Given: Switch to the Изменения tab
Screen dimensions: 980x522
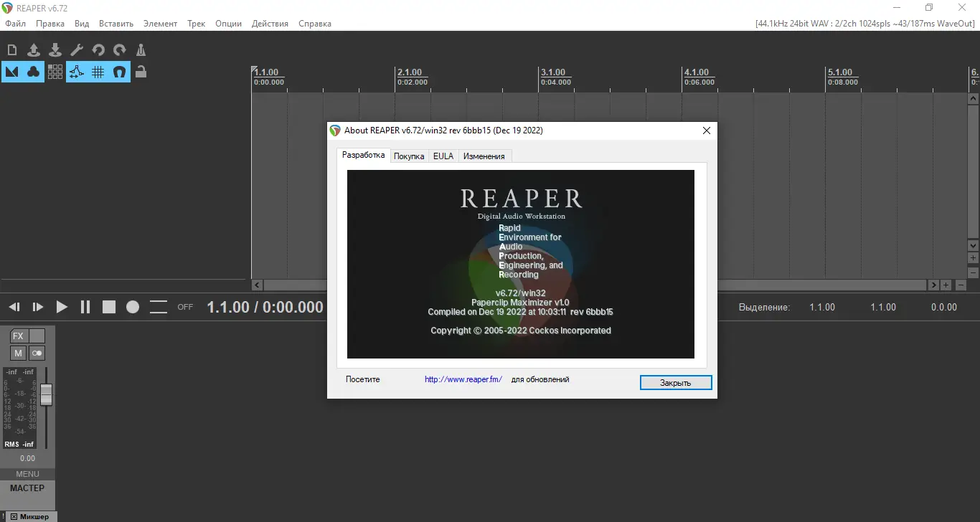Looking at the screenshot, I should coord(484,156).
